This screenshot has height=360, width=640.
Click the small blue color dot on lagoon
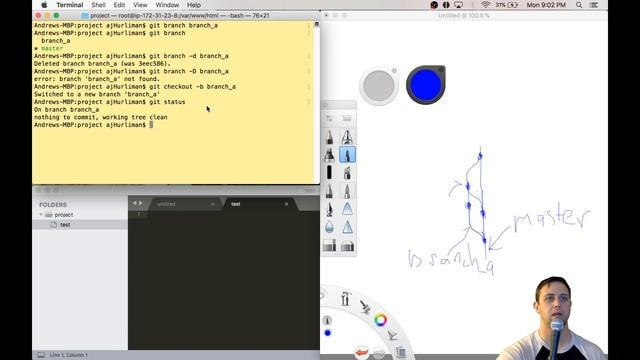pos(327,333)
